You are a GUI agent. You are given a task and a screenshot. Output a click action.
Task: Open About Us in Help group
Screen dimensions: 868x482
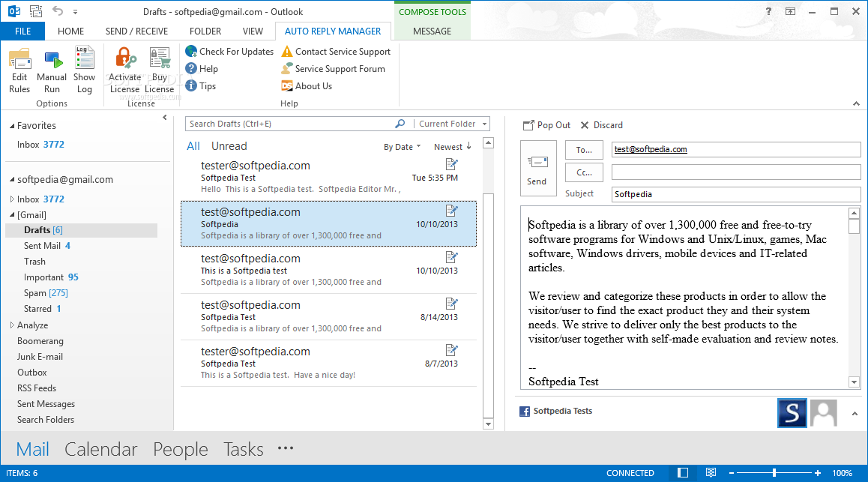pyautogui.click(x=306, y=85)
